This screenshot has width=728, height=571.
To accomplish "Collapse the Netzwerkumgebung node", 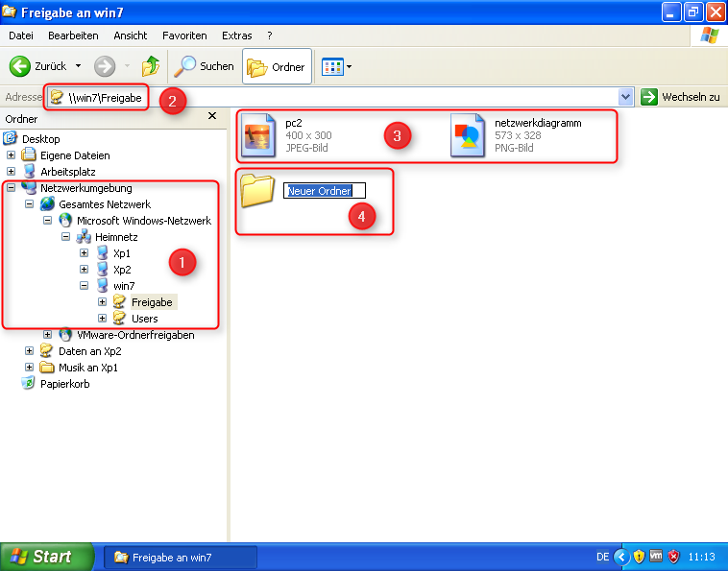I will tap(12, 187).
